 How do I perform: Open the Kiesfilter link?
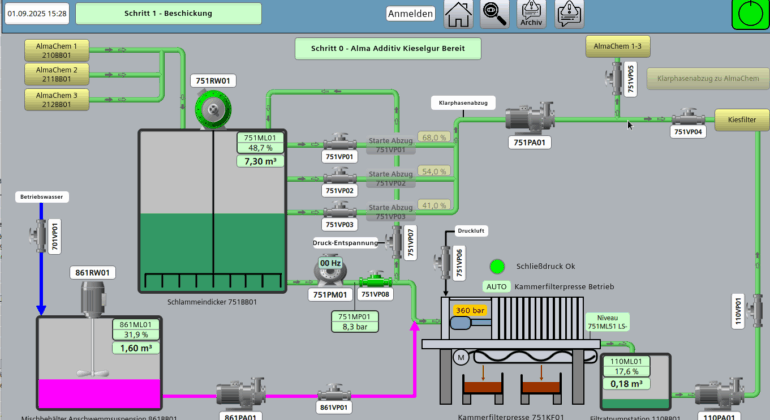(742, 120)
